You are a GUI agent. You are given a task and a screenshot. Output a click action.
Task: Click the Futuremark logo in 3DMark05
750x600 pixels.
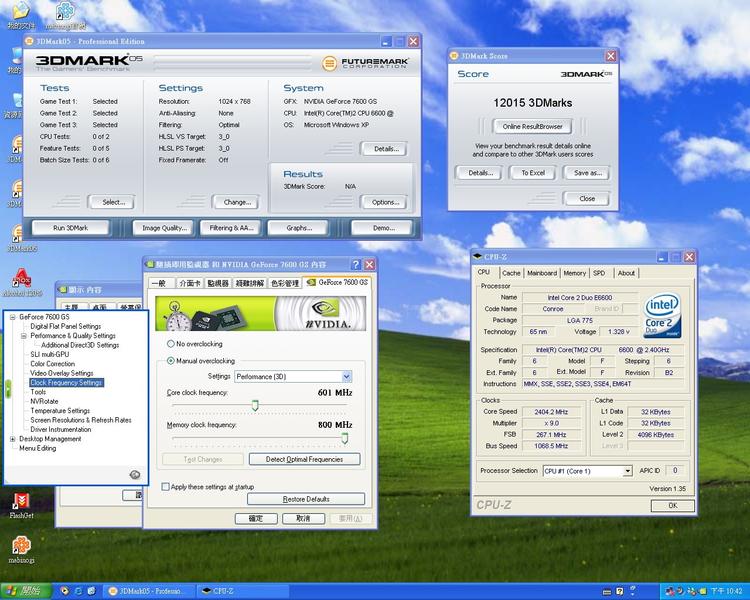point(365,63)
